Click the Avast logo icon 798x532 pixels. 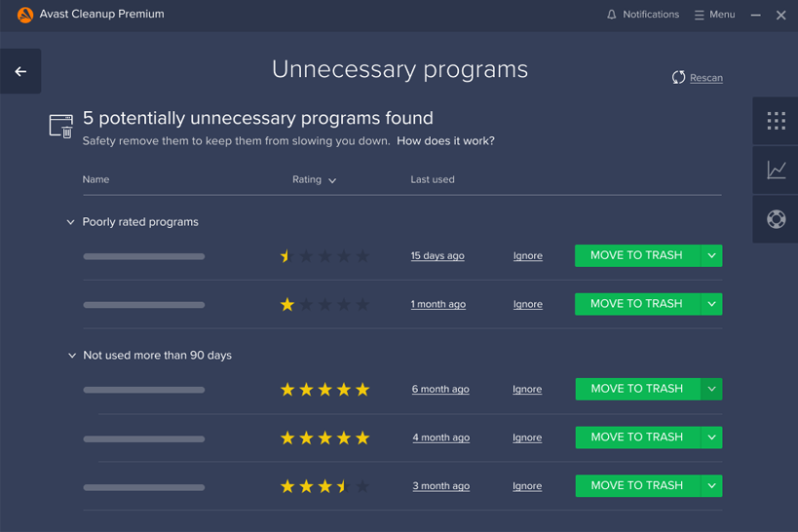tap(25, 15)
